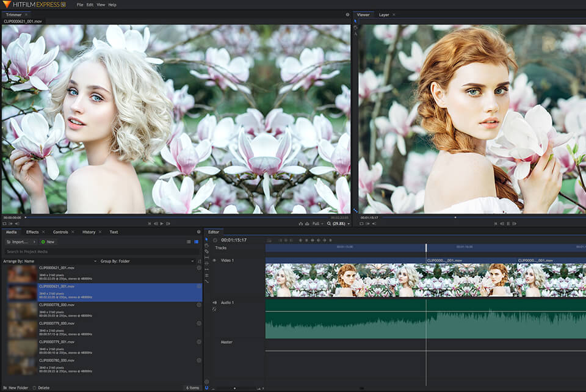Switch media panel to list view icon
Image resolution: width=586 pixels, height=392 pixels.
tap(189, 242)
